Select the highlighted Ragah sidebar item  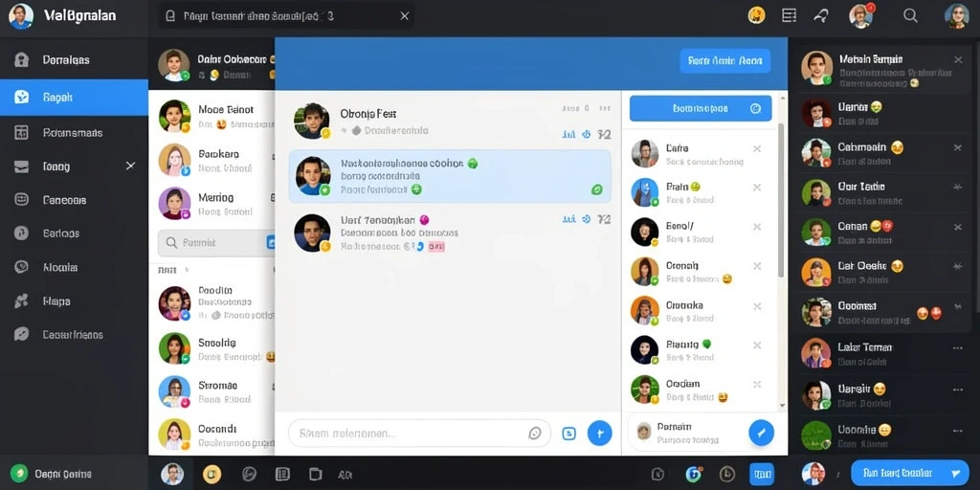74,98
